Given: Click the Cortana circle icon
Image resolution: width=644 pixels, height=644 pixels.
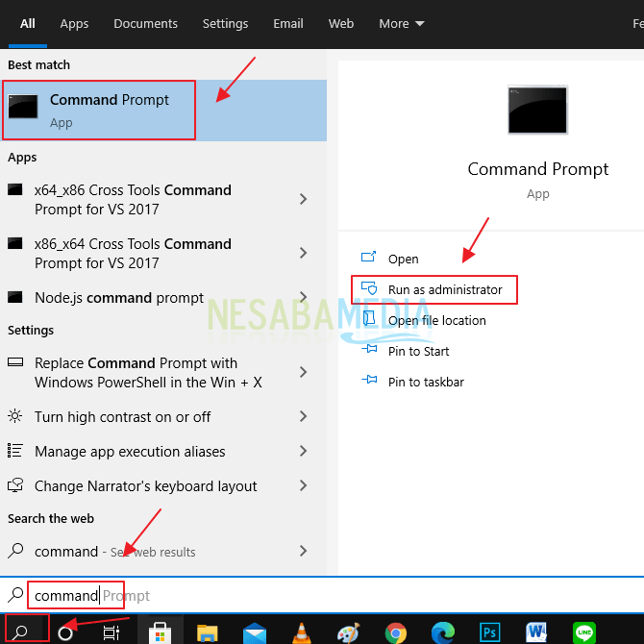Looking at the screenshot, I should tap(65, 632).
